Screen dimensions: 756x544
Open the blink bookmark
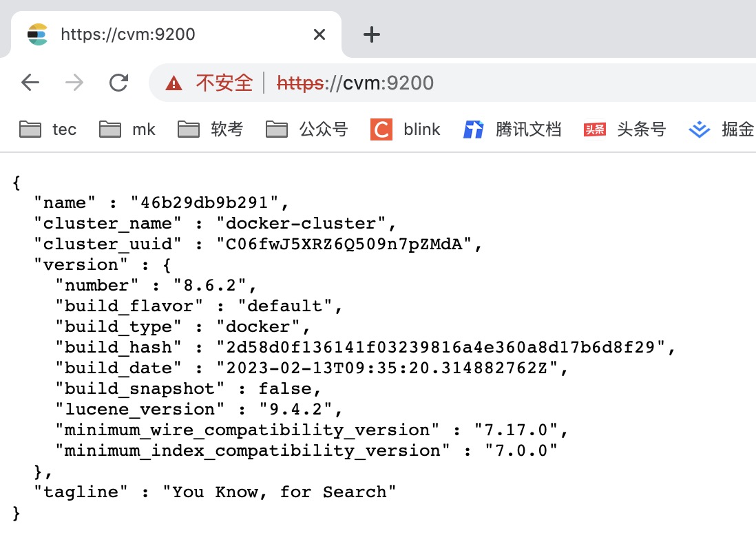point(405,129)
